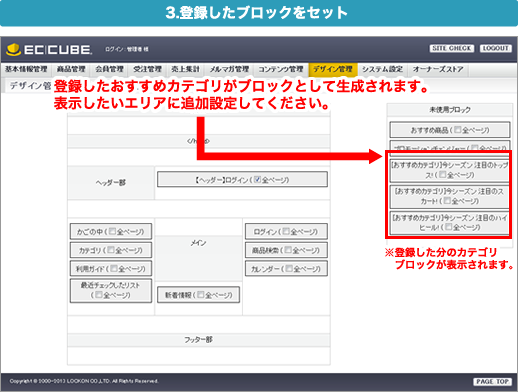Screen dimensions: 518x392
Task: Select the 【ヘッダー】ログイン block
Action: tap(242, 180)
